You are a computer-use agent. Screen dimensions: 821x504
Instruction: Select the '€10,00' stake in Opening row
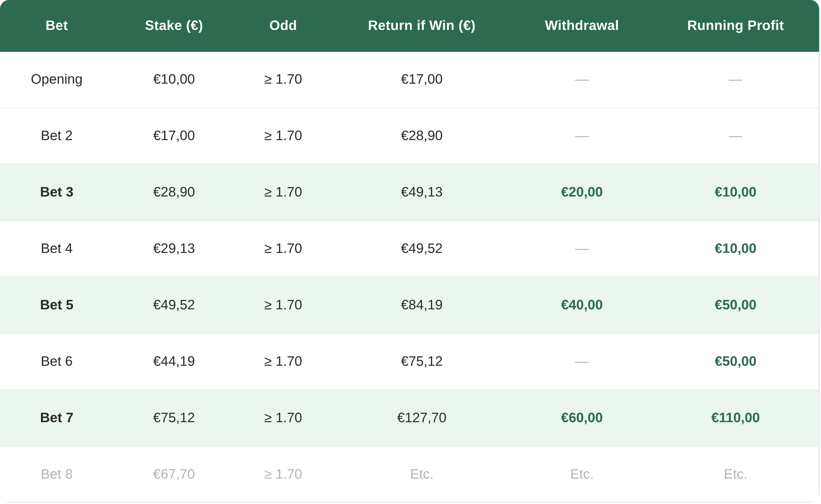(174, 79)
